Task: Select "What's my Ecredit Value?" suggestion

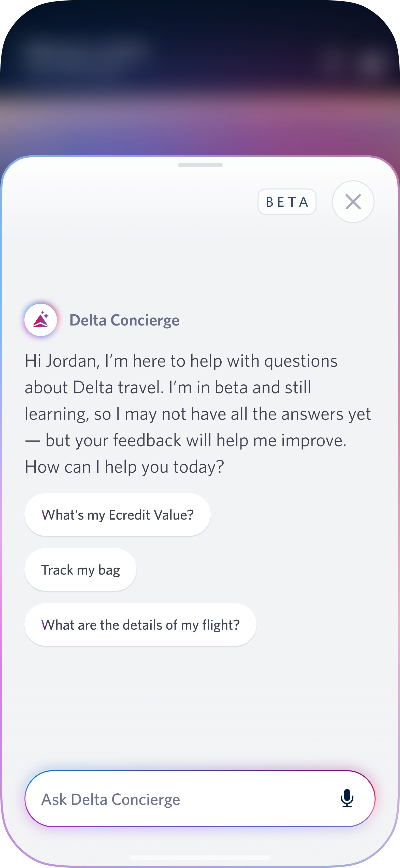Action: (x=118, y=514)
